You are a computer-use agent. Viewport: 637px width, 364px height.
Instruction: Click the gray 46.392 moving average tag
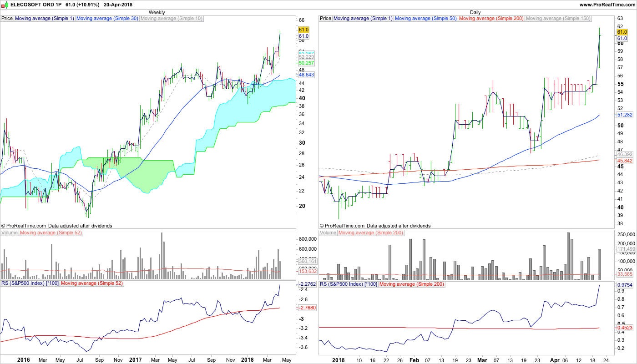coord(625,155)
